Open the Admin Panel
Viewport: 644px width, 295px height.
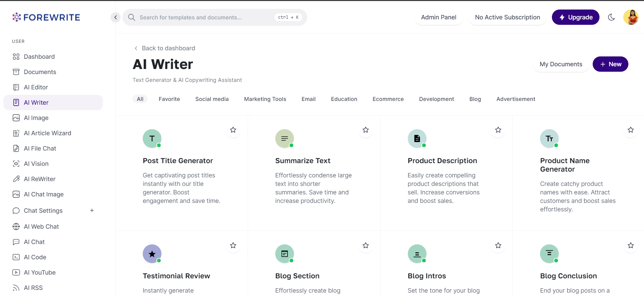click(438, 17)
